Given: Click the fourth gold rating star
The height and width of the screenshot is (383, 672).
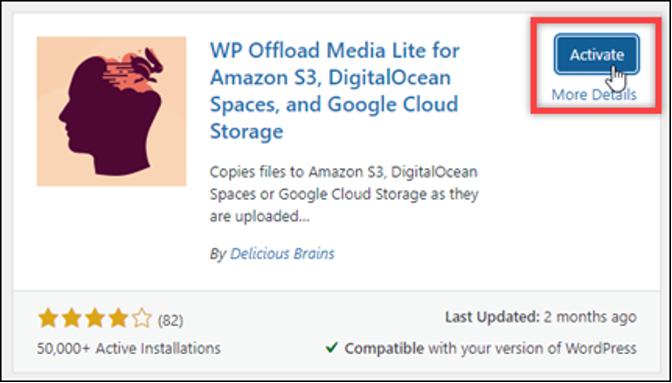Looking at the screenshot, I should (x=119, y=319).
